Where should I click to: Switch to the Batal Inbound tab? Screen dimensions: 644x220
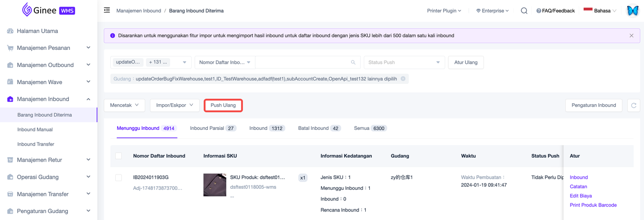[319, 128]
